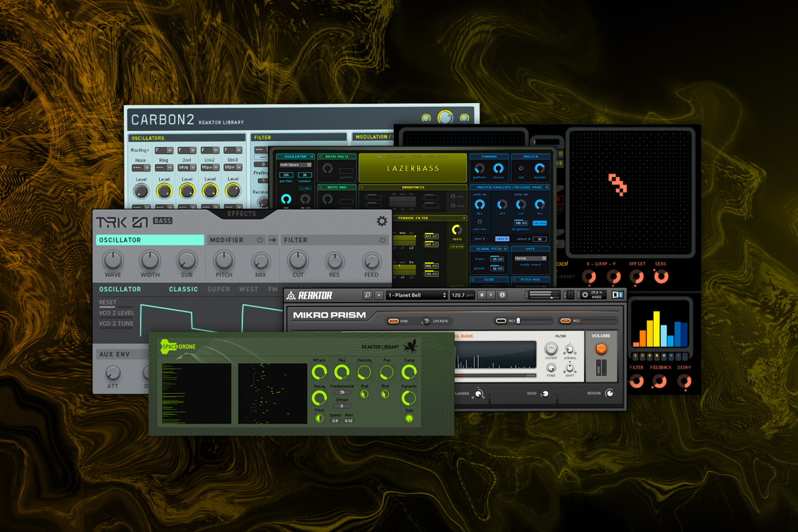Click the Carbon2 Osc1 Level knob
The image size is (798, 532).
[187, 191]
